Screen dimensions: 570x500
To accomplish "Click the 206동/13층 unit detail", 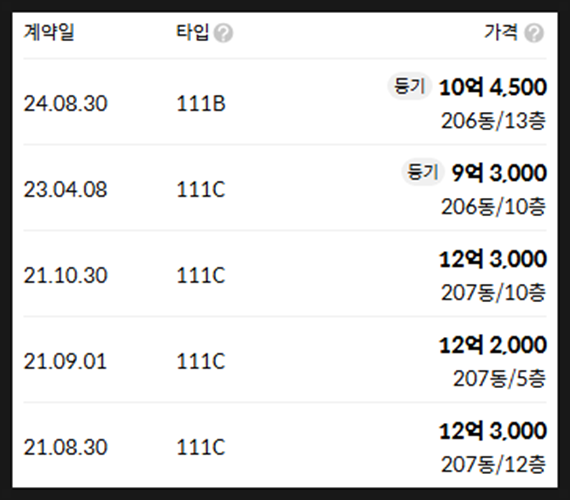I will click(494, 121).
